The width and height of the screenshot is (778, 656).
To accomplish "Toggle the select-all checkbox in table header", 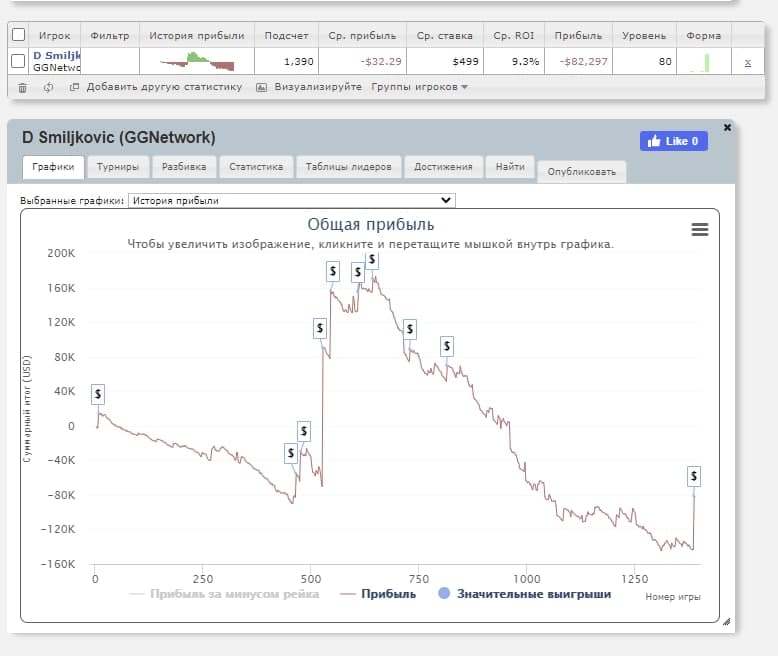I will 18,35.
